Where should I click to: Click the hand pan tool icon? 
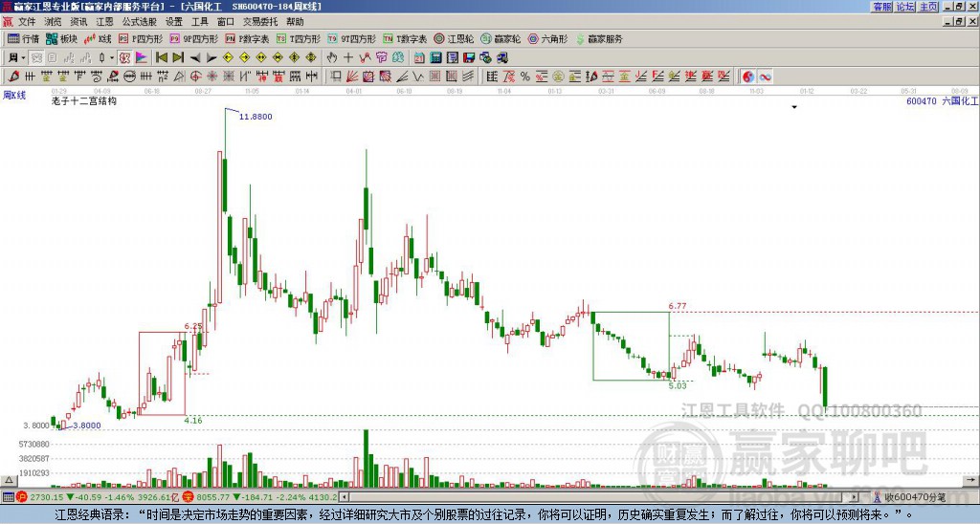(x=332, y=58)
